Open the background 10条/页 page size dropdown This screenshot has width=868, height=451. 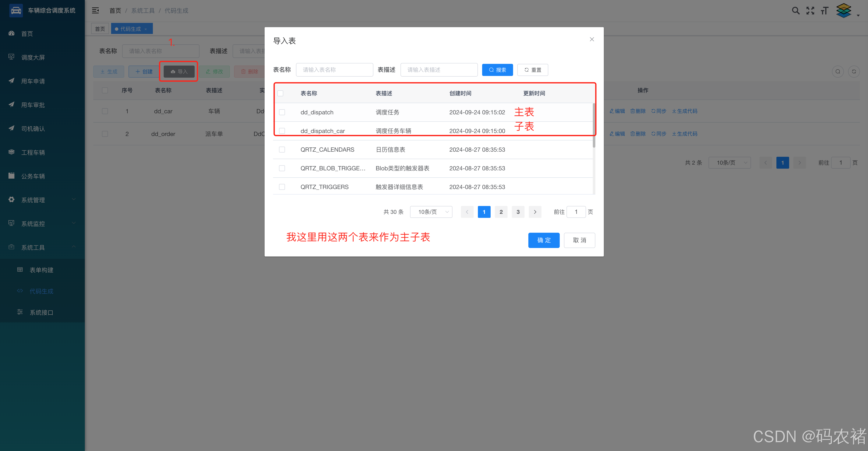click(x=730, y=163)
